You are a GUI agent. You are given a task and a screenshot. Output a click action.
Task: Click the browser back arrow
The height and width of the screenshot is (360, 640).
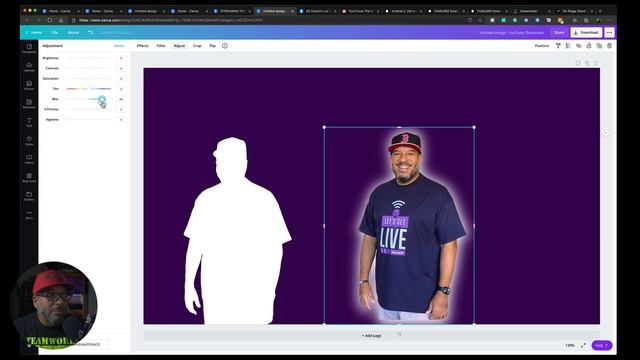(27, 20)
